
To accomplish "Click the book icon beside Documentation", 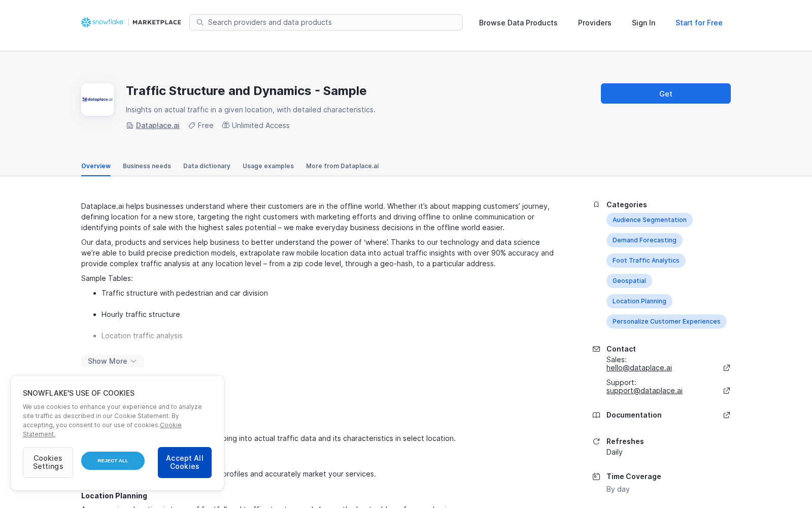I will point(596,415).
